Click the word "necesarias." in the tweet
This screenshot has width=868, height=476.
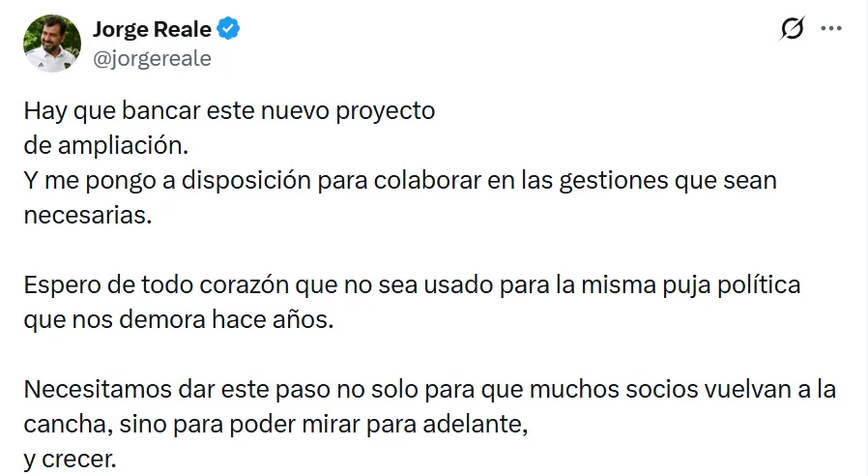tap(88, 215)
